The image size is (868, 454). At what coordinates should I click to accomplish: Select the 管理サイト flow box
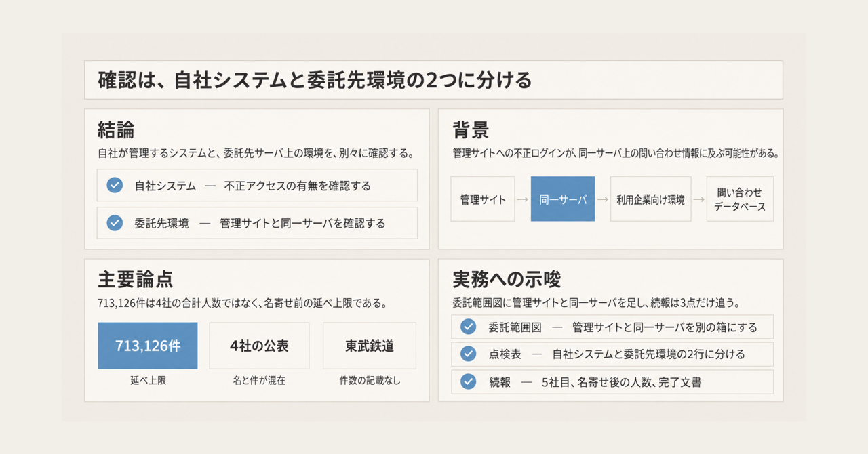click(483, 199)
